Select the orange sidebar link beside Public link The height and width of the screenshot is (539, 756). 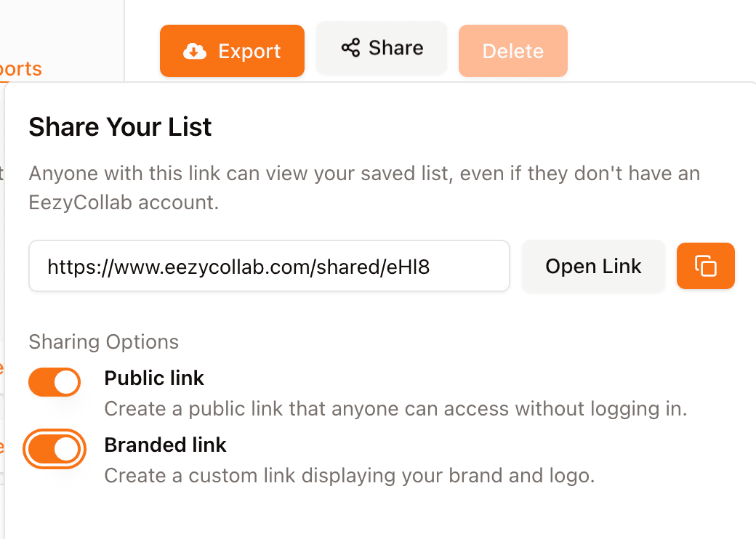click(x=2, y=369)
